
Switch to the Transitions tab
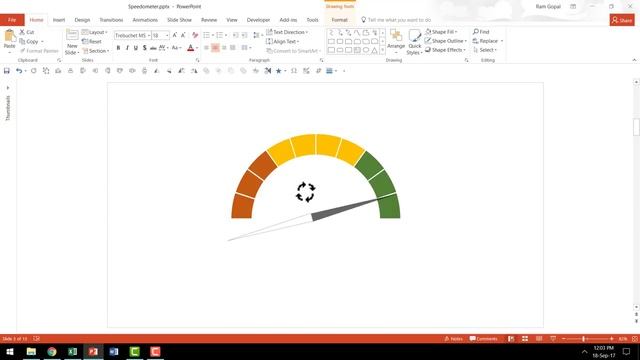(x=111, y=20)
